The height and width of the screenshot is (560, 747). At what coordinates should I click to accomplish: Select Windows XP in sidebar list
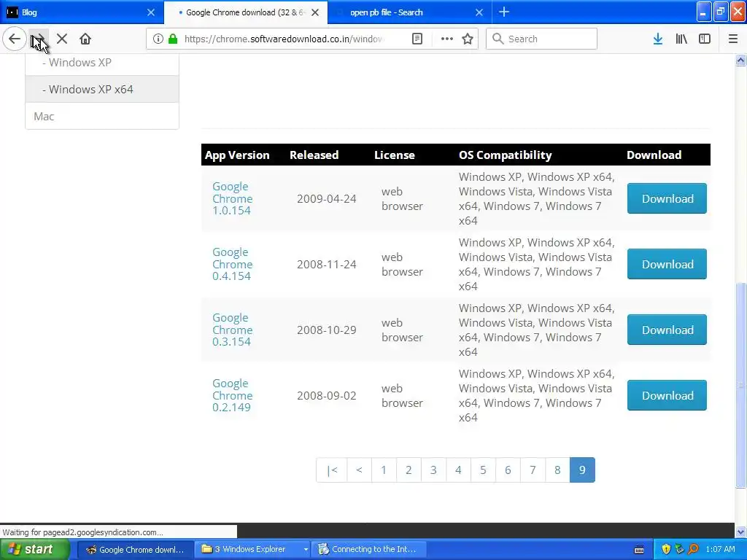[x=102, y=63]
